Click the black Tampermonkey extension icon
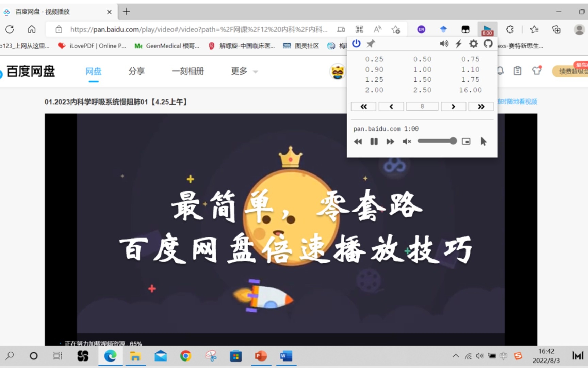This screenshot has height=368, width=588. pos(465,30)
